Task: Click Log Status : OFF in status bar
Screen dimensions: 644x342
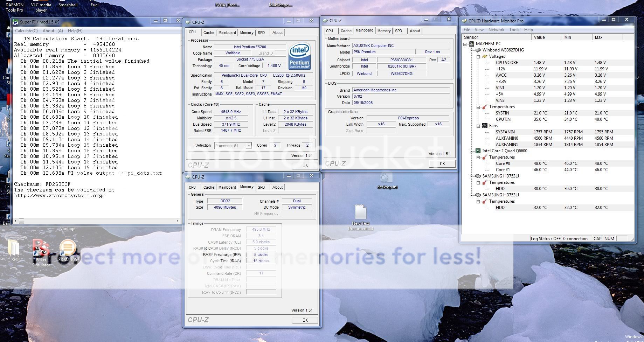Action: 546,239
